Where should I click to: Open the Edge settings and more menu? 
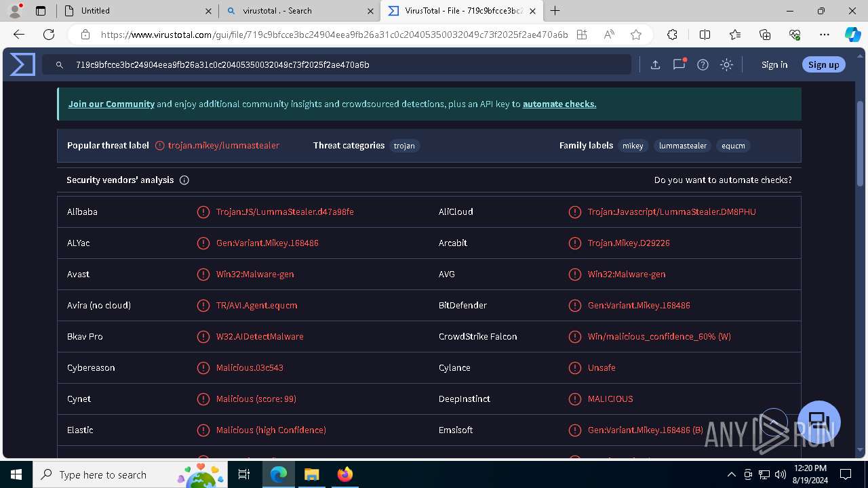(825, 35)
